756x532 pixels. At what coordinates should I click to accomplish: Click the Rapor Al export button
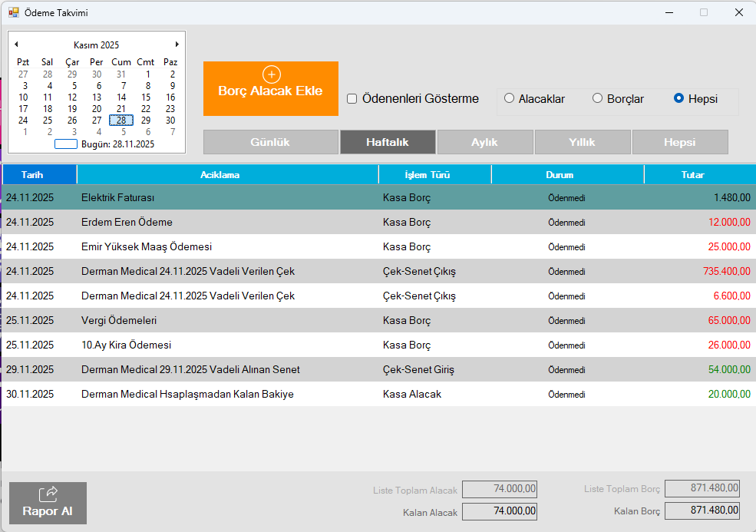point(48,503)
